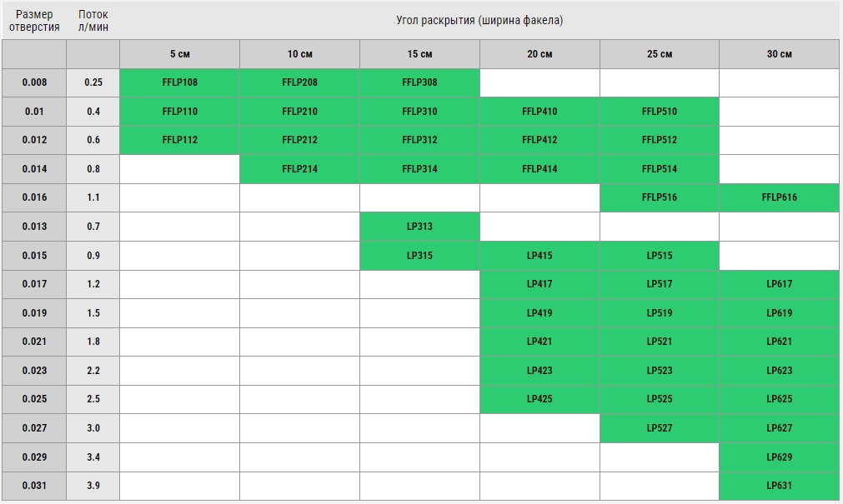Click the LP629 cell
843x504 pixels.
(x=779, y=457)
